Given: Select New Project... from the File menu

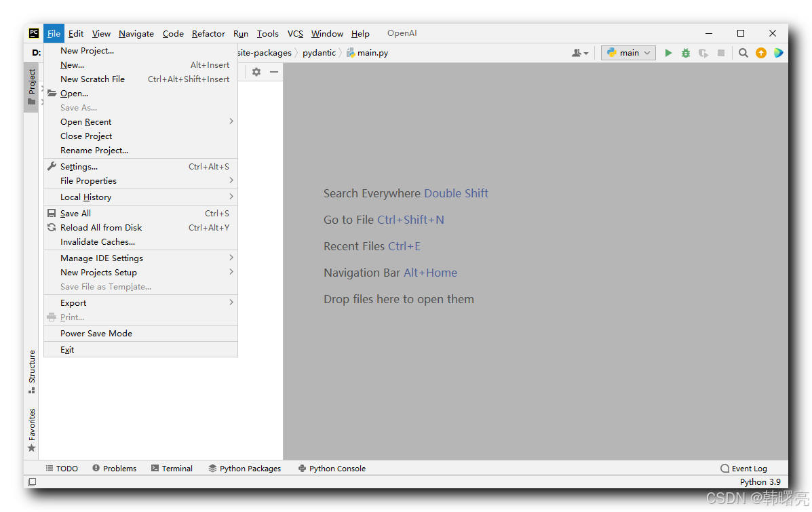Looking at the screenshot, I should point(141,51).
